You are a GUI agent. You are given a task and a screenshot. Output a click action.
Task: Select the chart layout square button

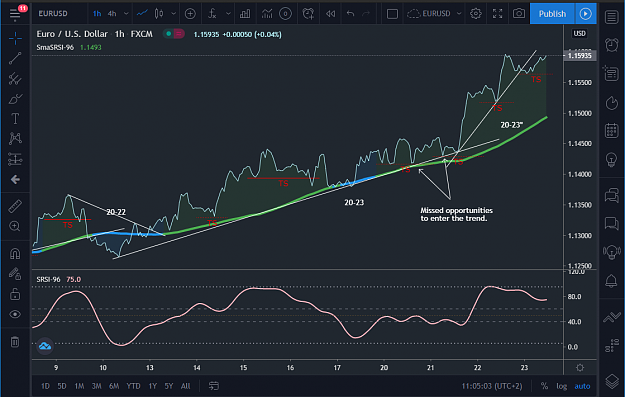pos(392,14)
